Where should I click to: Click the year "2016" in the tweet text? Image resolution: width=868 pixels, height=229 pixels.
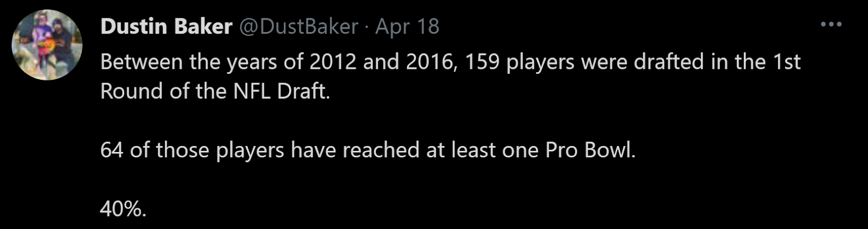coord(430,62)
